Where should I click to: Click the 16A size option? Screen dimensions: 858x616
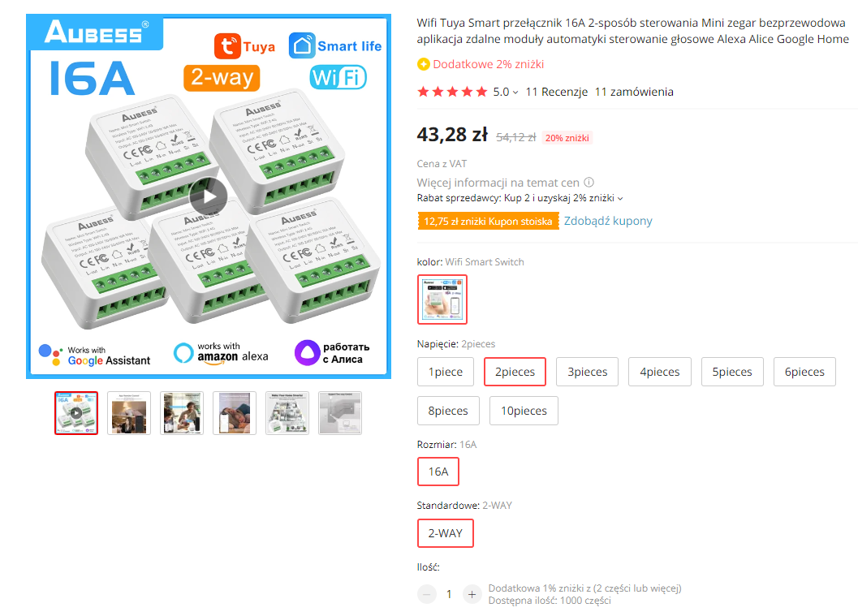(x=438, y=472)
